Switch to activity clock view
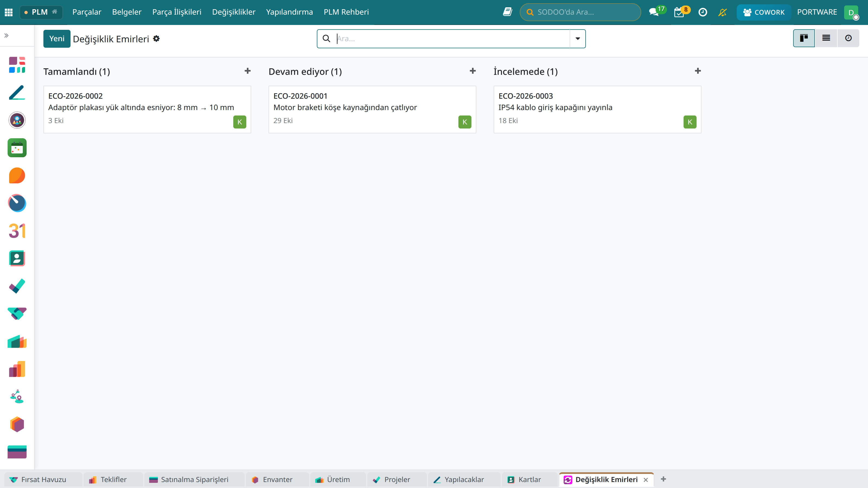 [x=848, y=38]
